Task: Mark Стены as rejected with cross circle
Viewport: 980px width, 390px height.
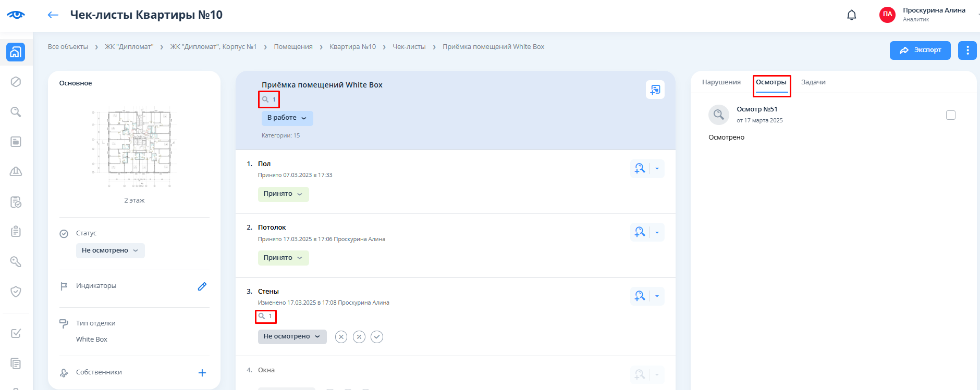Action: coord(341,337)
